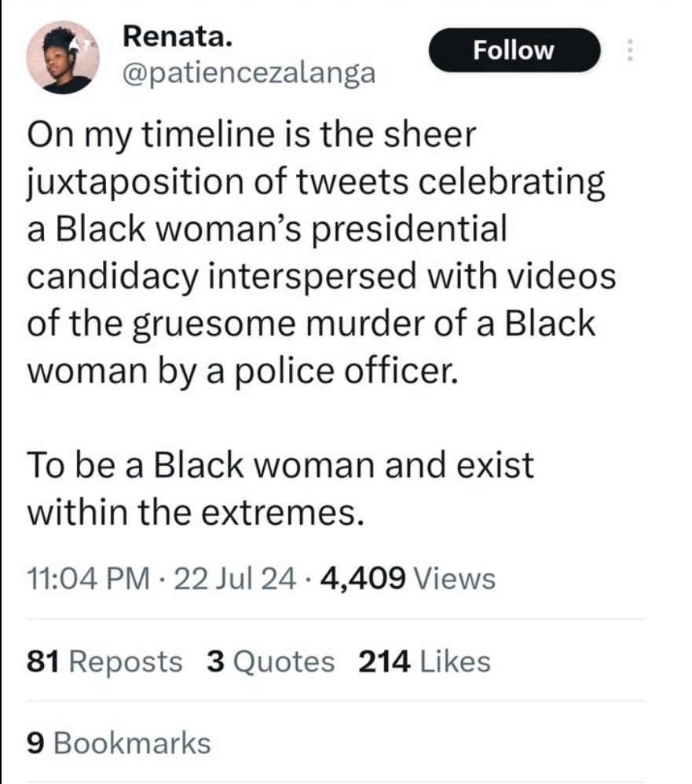Click the 11:04 PM timestamp
Image resolution: width=692 pixels, height=784 pixels.
click(87, 579)
